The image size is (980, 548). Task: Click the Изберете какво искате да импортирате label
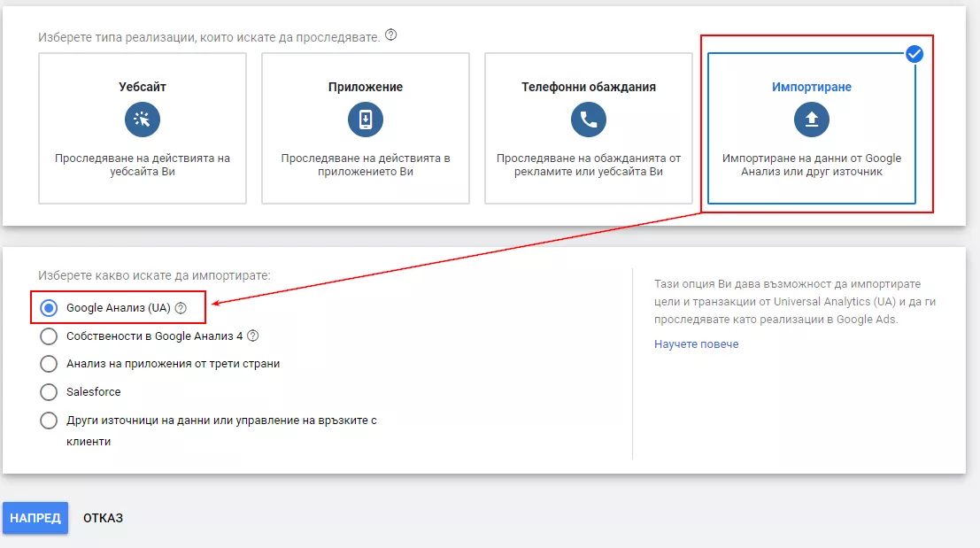pos(154,275)
